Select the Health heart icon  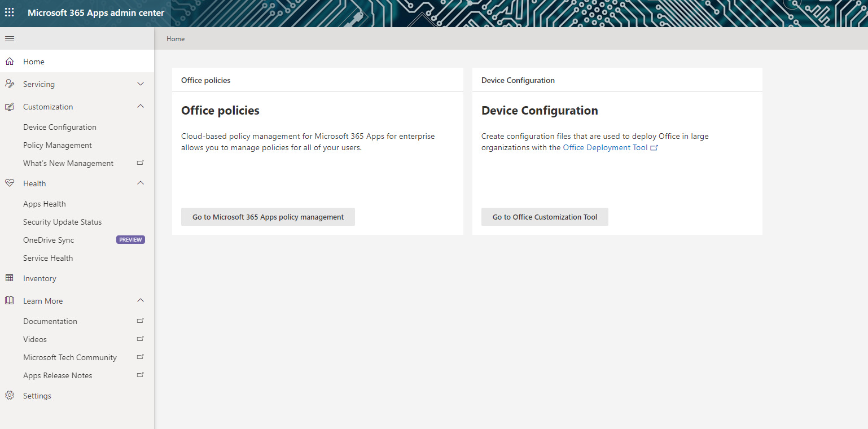coord(9,183)
